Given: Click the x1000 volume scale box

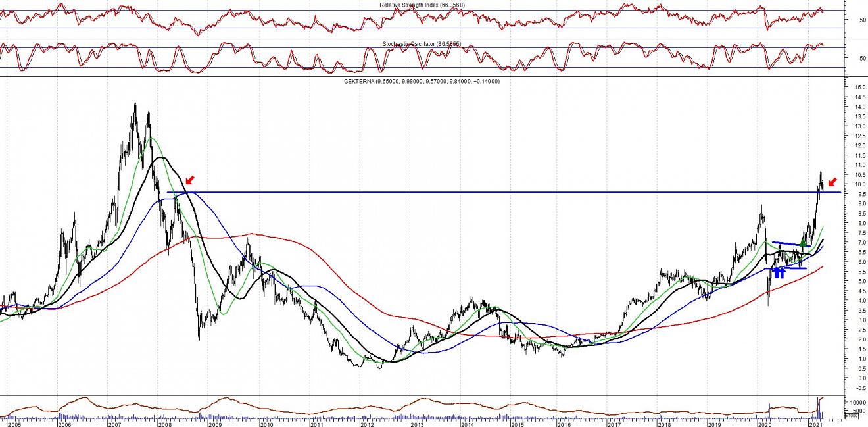Looking at the screenshot, I should (851, 416).
